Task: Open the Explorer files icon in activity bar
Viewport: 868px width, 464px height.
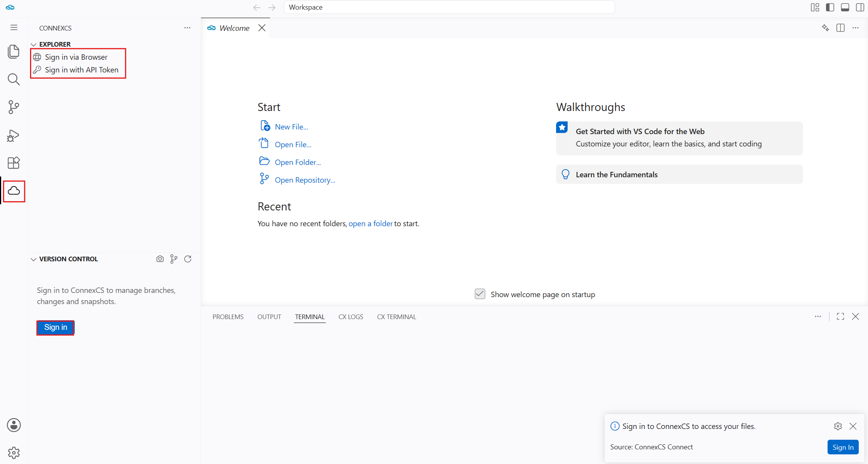Action: (13, 52)
